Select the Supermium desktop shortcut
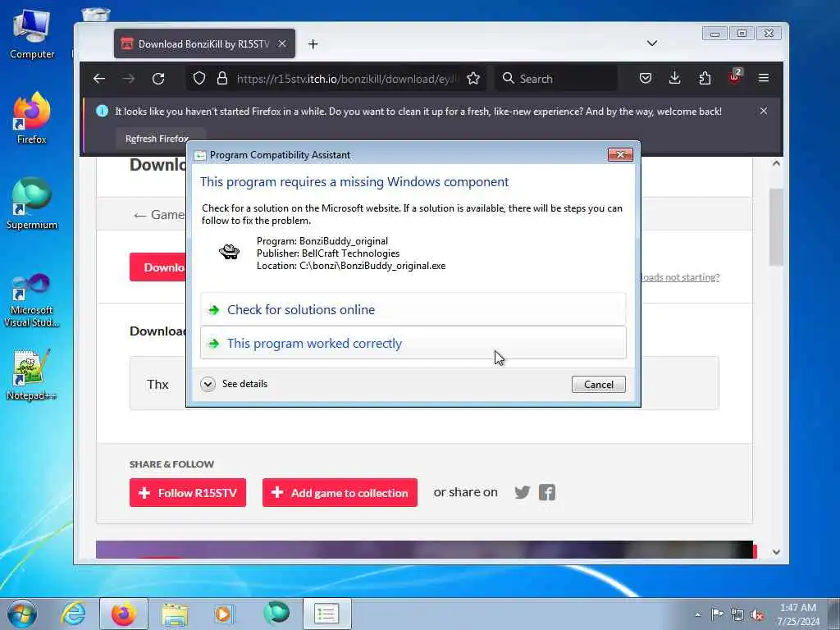 click(x=32, y=203)
